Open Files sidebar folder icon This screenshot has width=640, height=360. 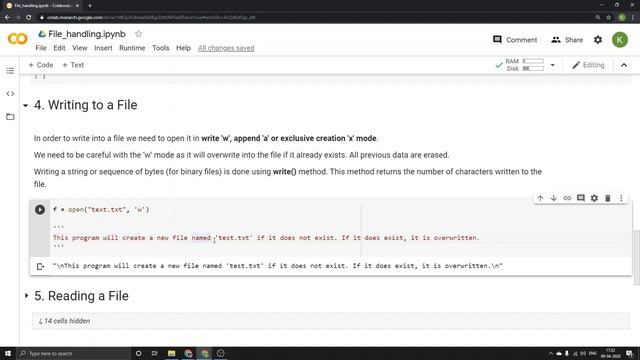click(10, 117)
